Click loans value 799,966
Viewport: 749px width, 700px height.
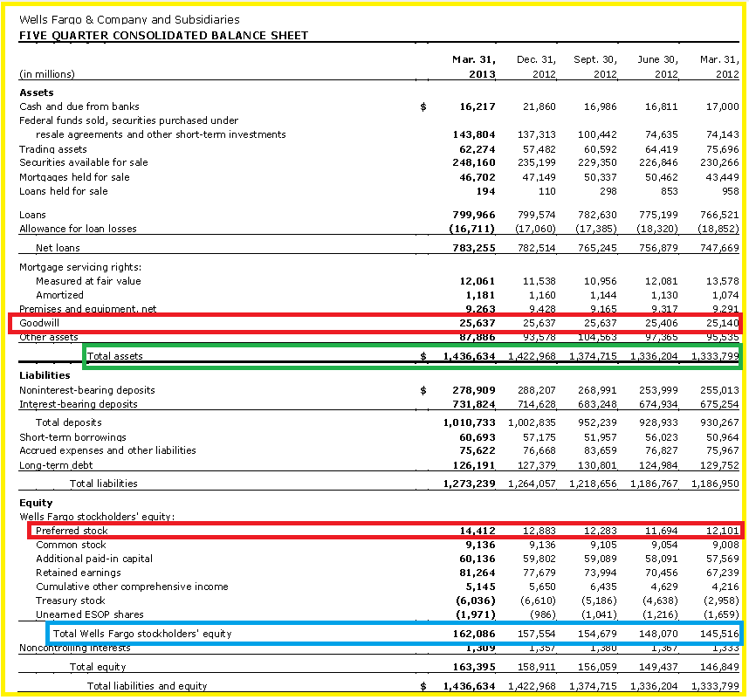[474, 215]
